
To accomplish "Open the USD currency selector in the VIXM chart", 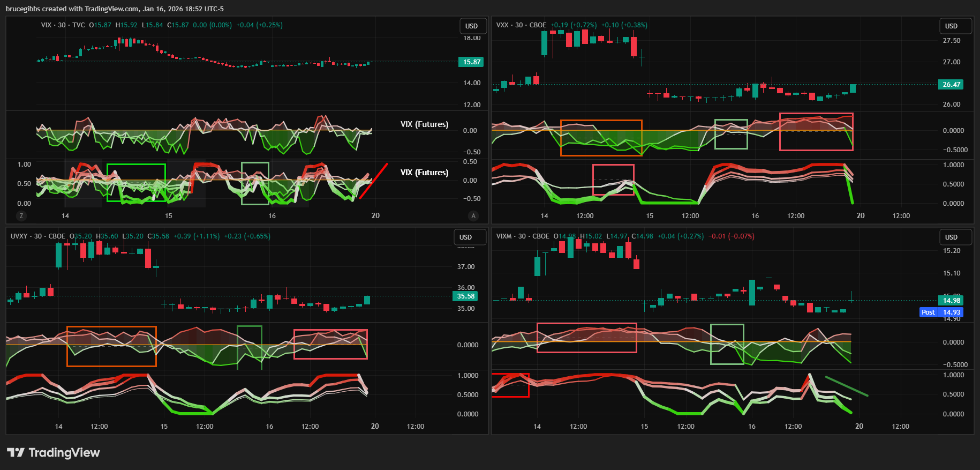I will click(951, 237).
